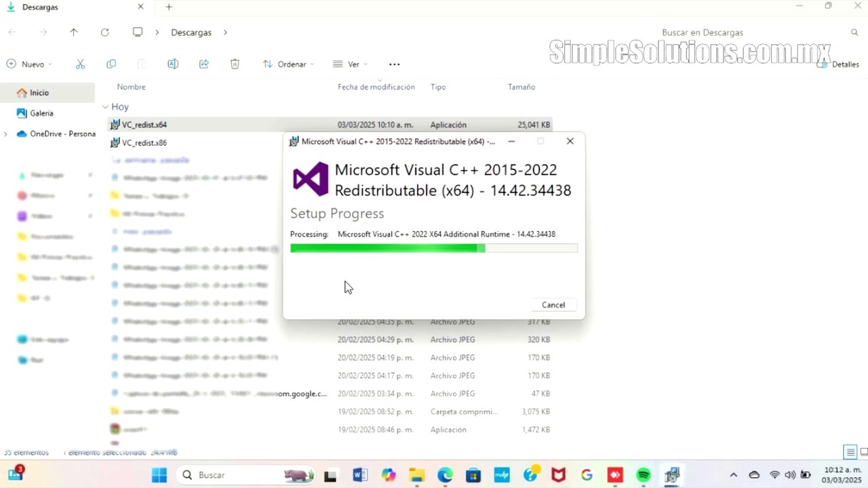
Task: Open the Ver view dropdown
Action: point(350,64)
